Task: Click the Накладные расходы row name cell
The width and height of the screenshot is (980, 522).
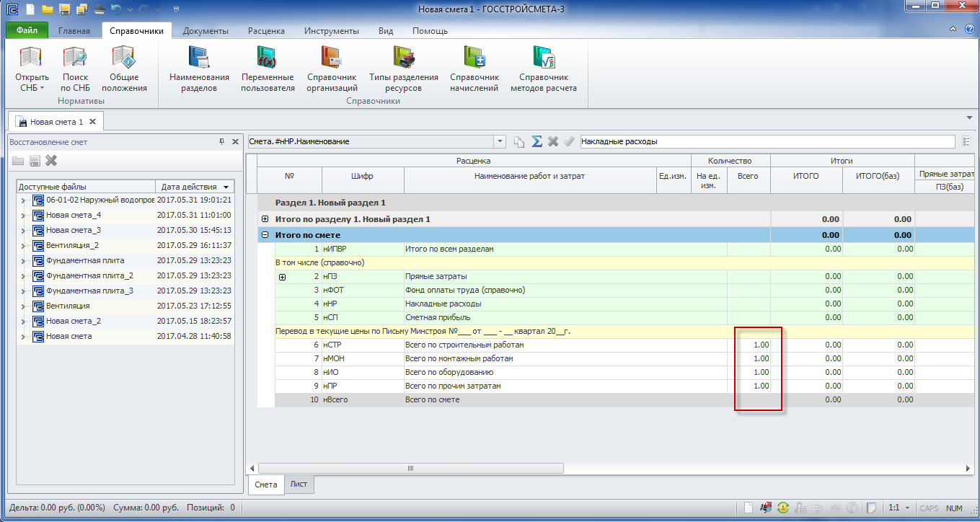Action: (x=530, y=304)
